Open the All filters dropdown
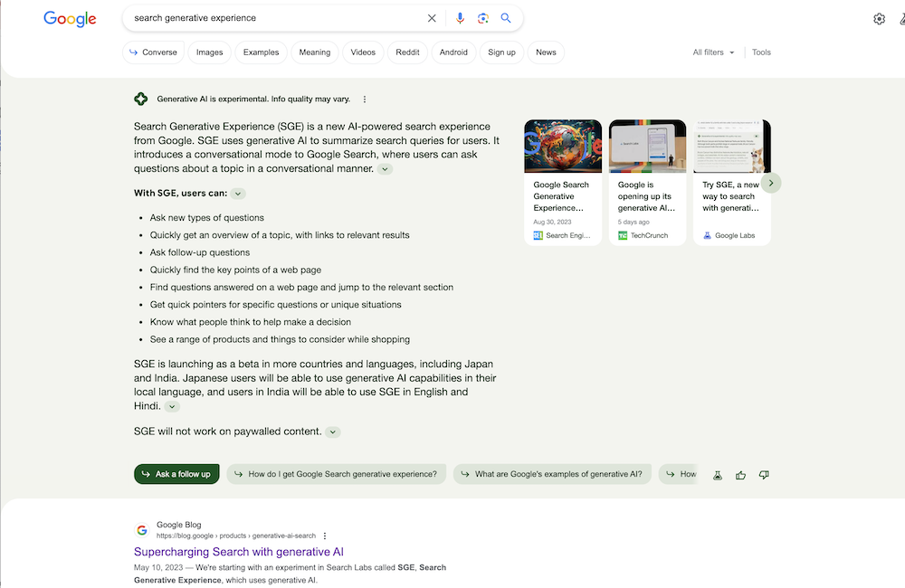The height and width of the screenshot is (588, 905). click(x=714, y=52)
